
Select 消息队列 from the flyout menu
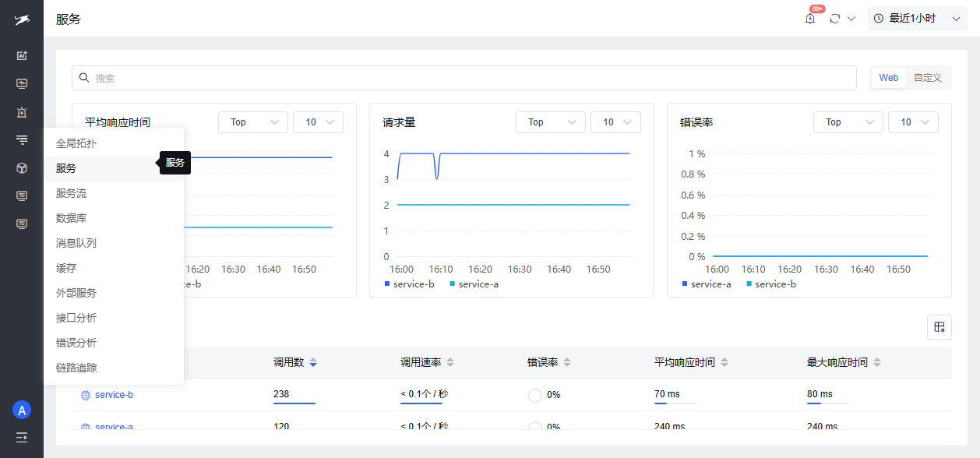pyautogui.click(x=114, y=243)
